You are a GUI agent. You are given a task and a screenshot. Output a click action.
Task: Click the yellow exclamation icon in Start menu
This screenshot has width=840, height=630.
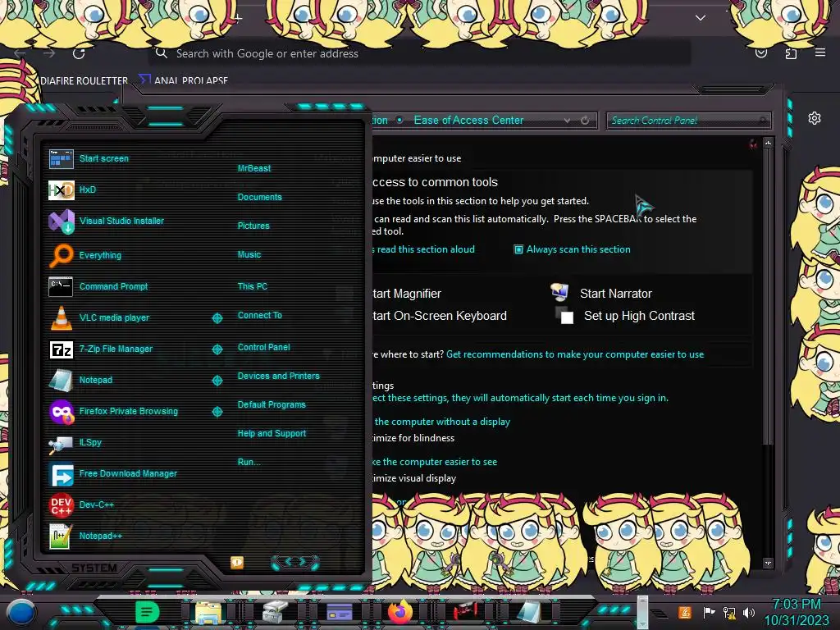point(237,562)
